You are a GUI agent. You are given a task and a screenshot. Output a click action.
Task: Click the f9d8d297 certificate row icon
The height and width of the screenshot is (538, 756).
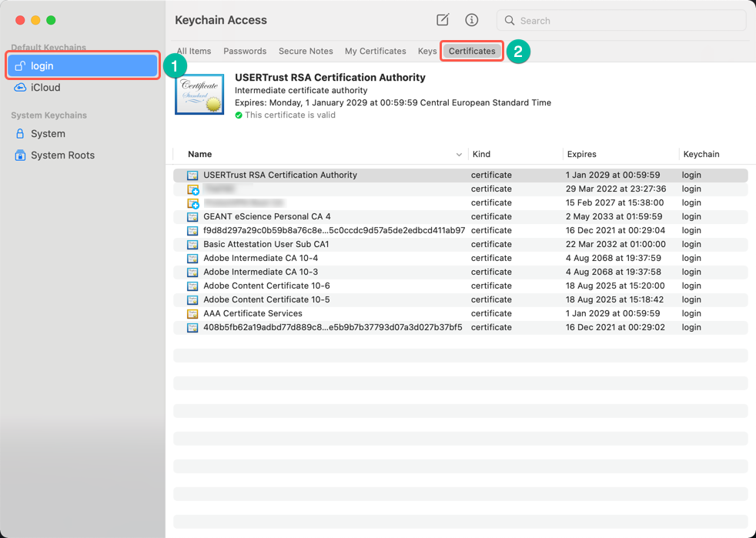pos(193,230)
